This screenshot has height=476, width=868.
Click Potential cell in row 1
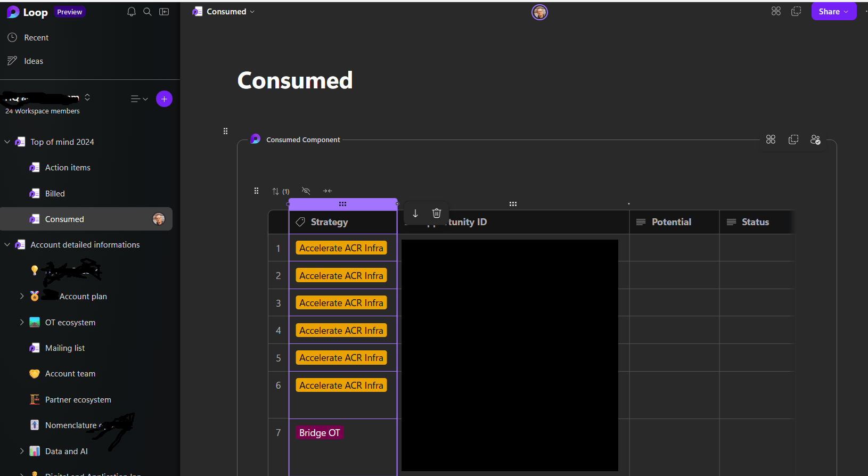pos(674,248)
